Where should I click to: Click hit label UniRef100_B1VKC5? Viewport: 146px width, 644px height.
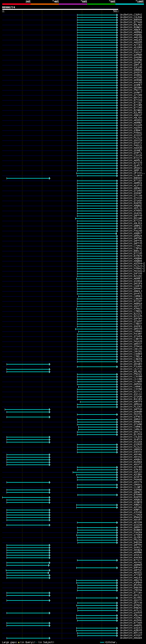click(131, 362)
